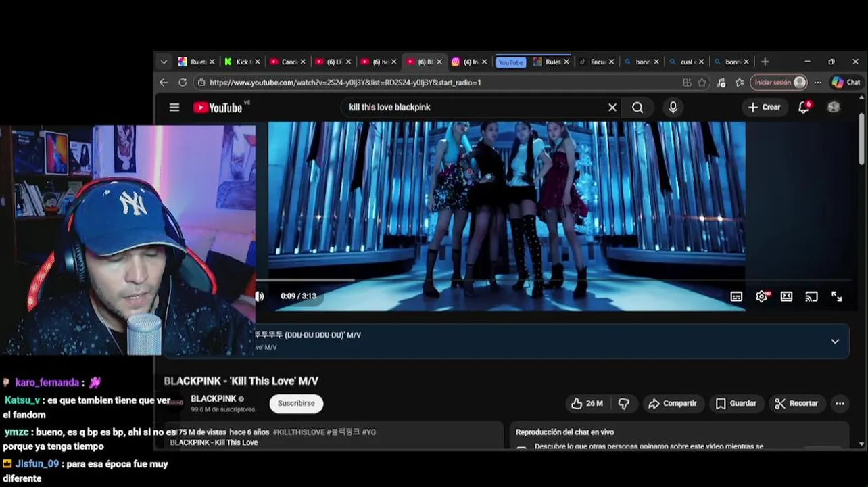The height and width of the screenshot is (487, 868).
Task: Dislike the video with thumbs down
Action: 624,403
